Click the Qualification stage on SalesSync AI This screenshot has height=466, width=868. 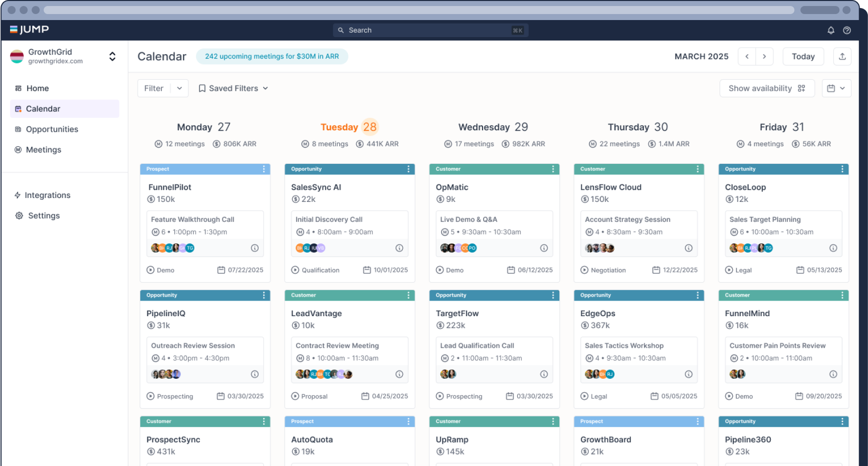pos(315,270)
